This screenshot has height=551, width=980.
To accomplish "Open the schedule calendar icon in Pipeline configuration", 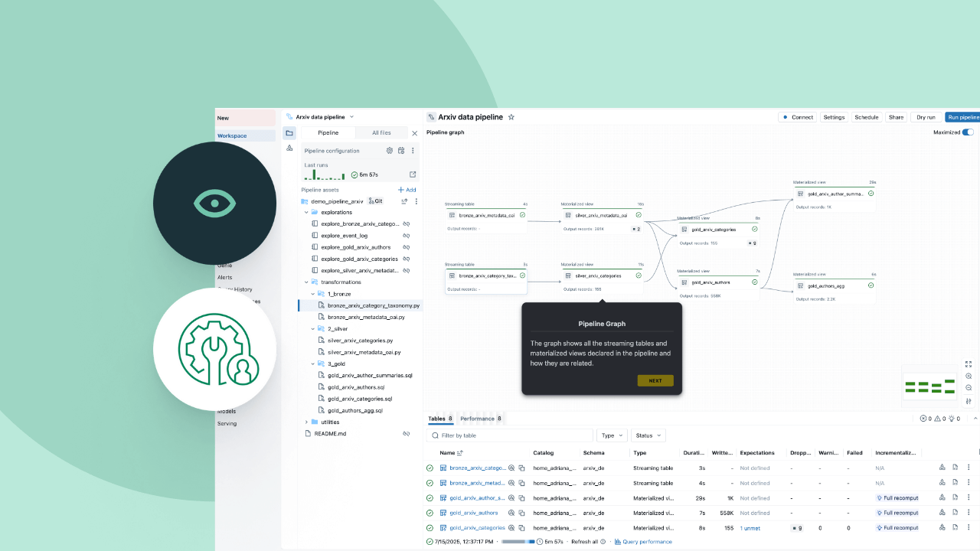I will point(401,151).
